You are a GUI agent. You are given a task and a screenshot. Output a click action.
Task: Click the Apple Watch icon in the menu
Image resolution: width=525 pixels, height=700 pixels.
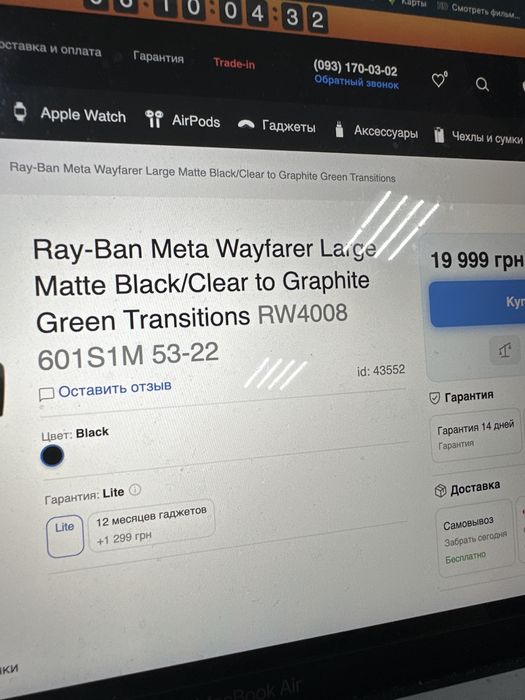coord(20,112)
